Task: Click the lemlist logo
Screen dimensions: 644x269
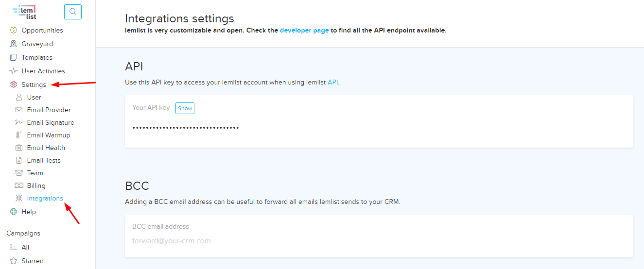Action: pos(24,12)
